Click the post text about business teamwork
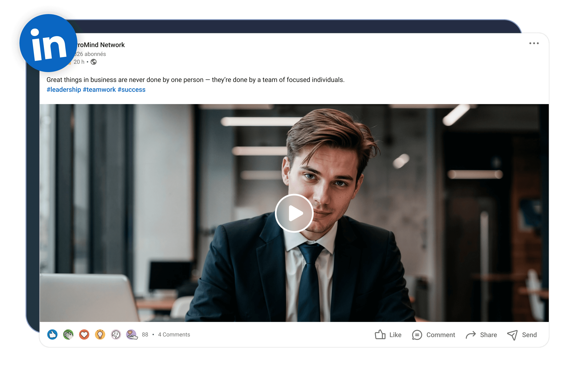Screen dimensions: 588x368 [x=195, y=80]
